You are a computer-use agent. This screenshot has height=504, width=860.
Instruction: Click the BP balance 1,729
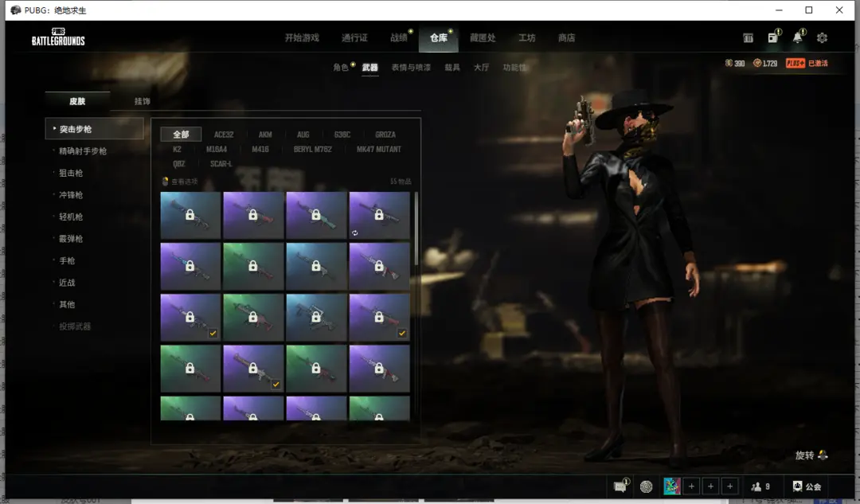pyautogui.click(x=765, y=63)
